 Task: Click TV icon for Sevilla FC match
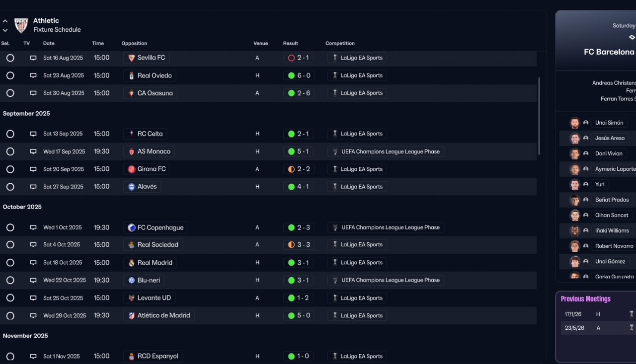point(33,58)
